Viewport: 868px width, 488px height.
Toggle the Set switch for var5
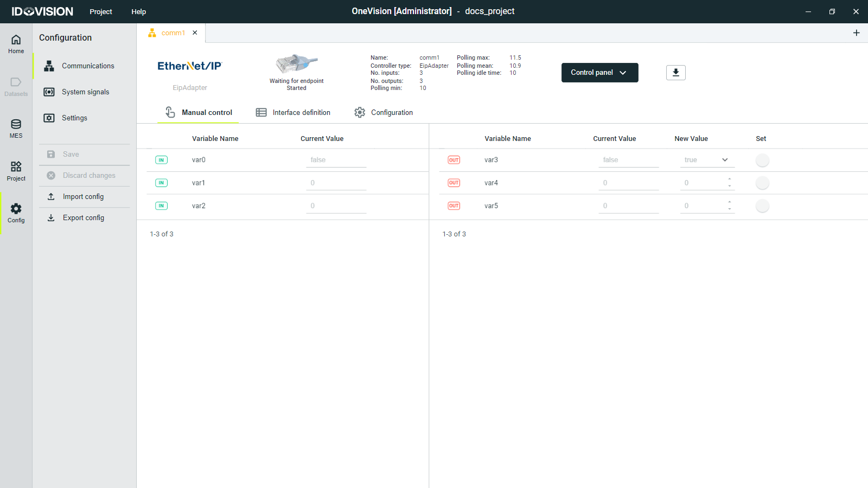point(762,206)
